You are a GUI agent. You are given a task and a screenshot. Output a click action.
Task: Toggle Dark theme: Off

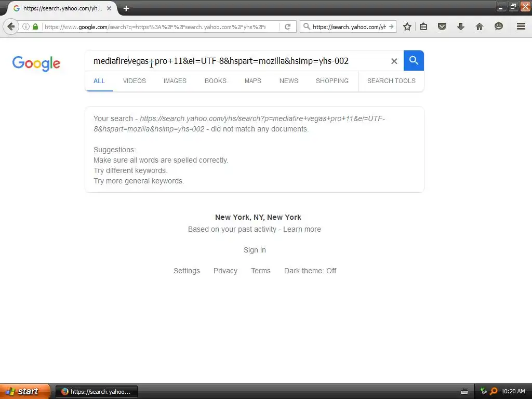310,271
